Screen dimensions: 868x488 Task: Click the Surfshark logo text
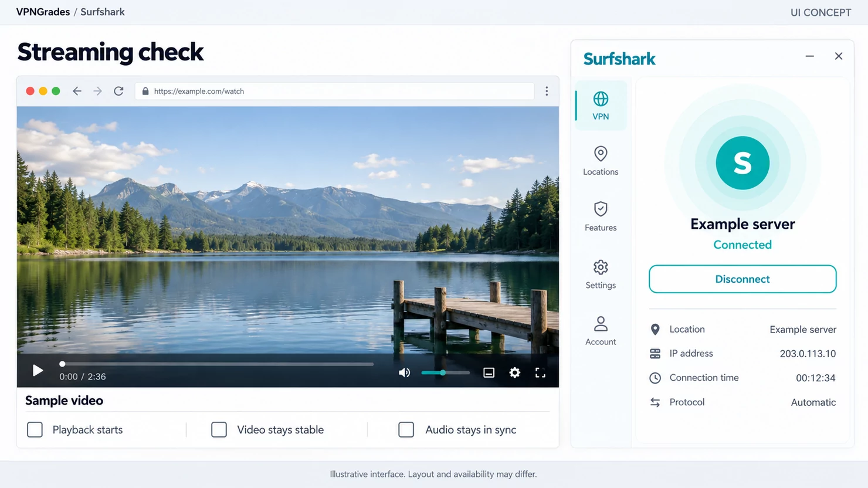(619, 59)
